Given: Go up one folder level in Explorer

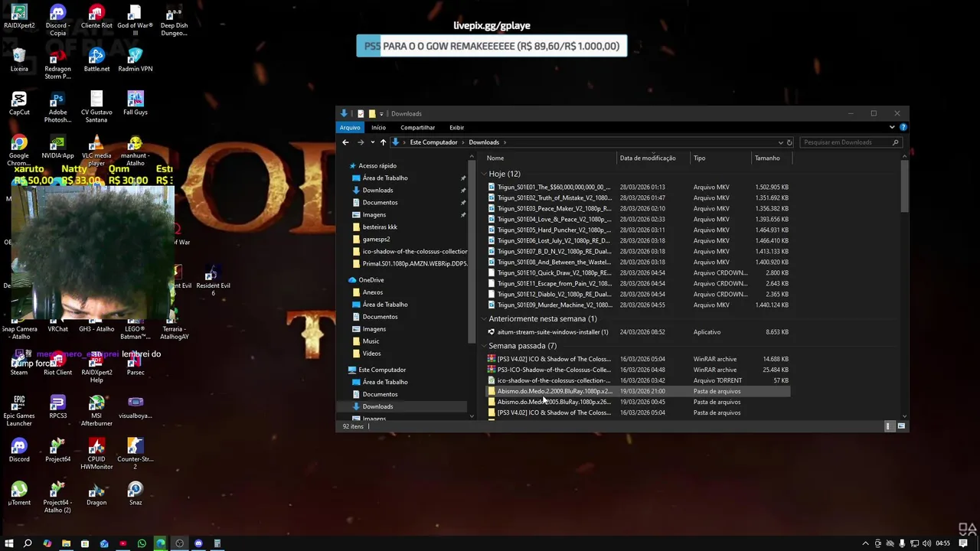Looking at the screenshot, I should (383, 142).
